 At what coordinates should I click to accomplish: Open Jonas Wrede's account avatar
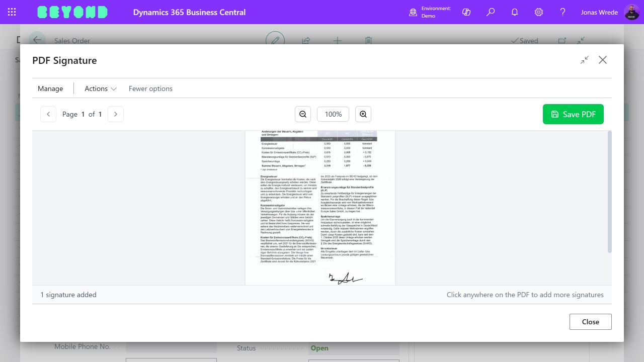[x=632, y=12]
